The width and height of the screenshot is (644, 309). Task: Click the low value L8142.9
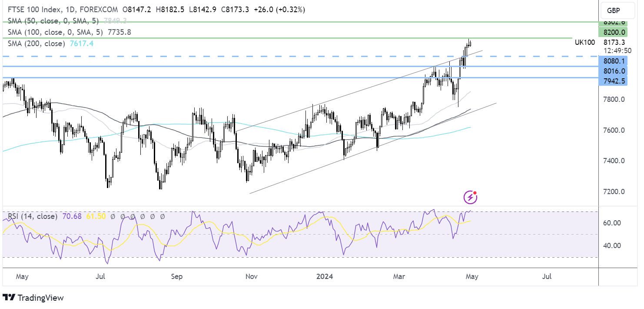point(202,10)
